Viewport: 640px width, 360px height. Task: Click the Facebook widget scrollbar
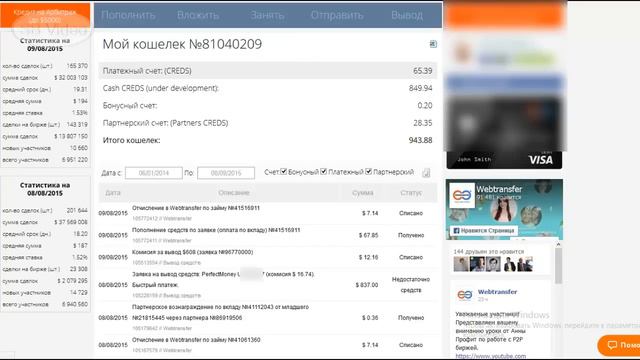point(558,265)
